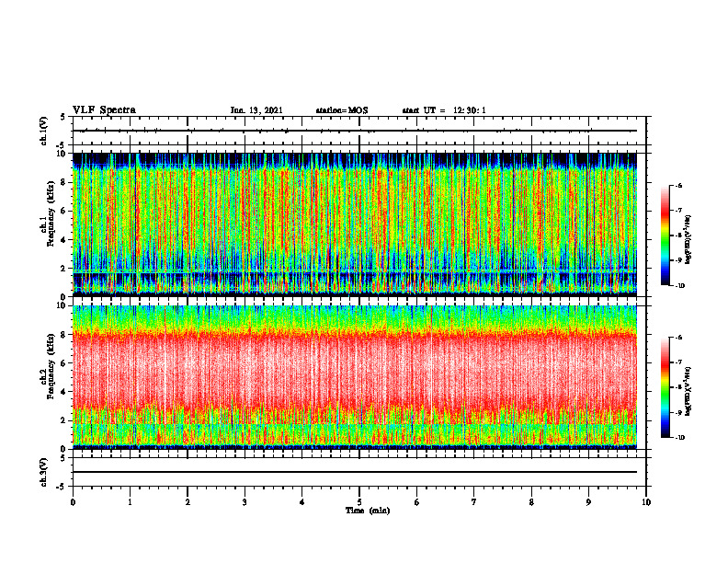Click the "-10" value on ch.2 color bar

[x=679, y=438]
